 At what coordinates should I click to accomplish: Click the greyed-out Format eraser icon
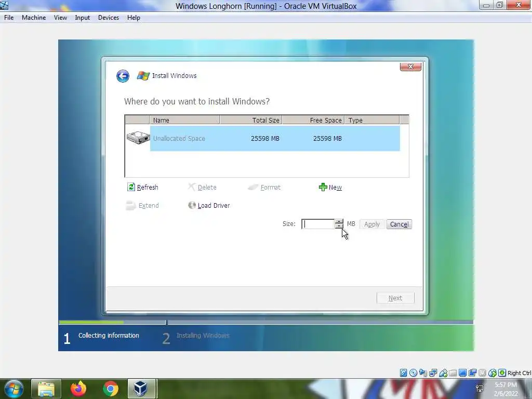[x=253, y=187]
